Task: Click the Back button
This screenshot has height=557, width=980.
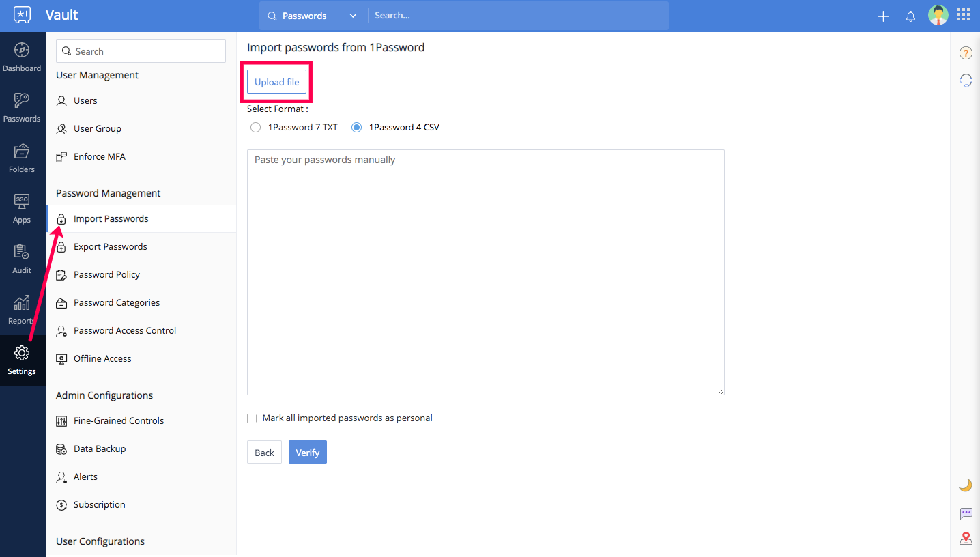Action: (264, 453)
